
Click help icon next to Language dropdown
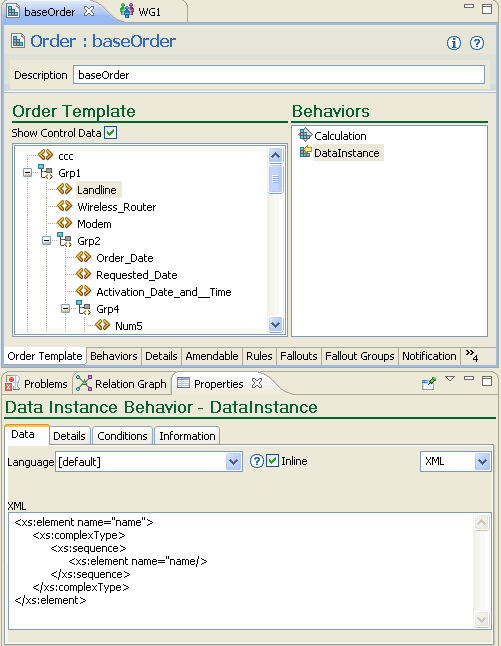(x=257, y=461)
